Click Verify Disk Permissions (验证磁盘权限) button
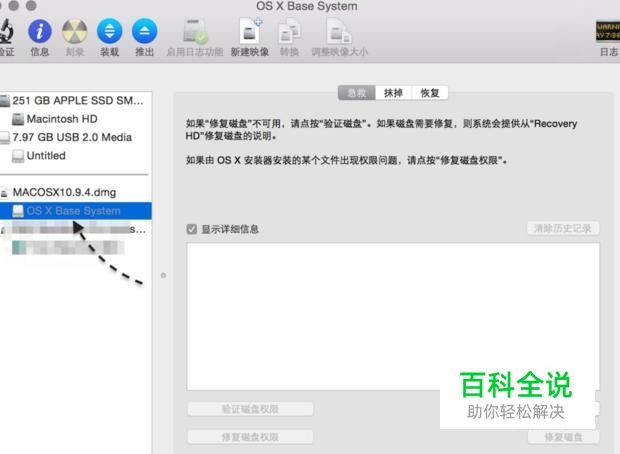 point(250,409)
